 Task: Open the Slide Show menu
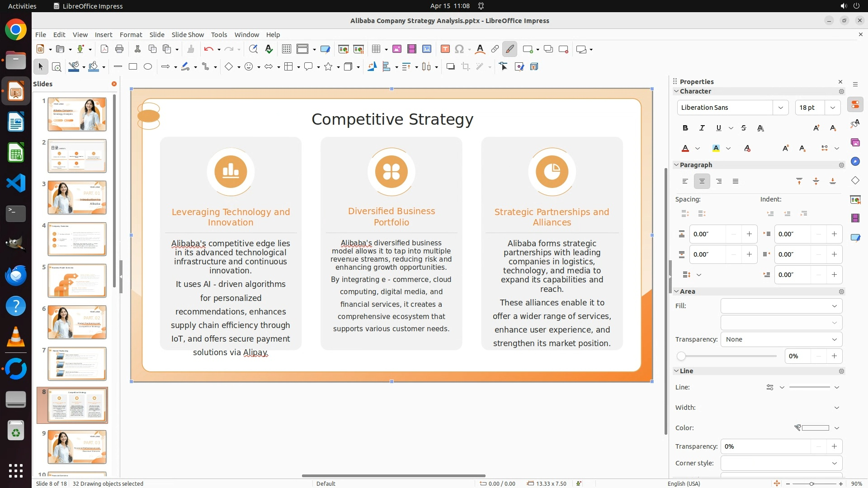pyautogui.click(x=188, y=35)
